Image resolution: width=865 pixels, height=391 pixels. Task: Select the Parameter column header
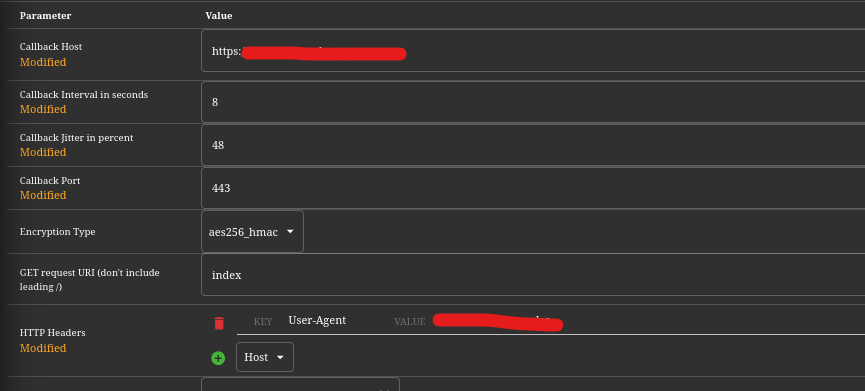[x=45, y=15]
